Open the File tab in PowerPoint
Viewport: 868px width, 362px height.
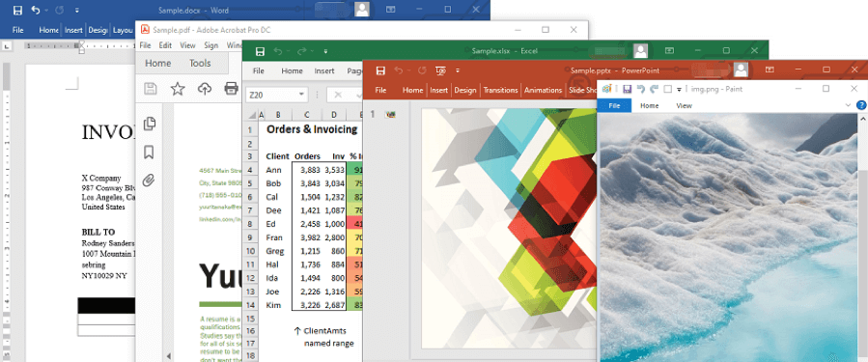pyautogui.click(x=380, y=90)
